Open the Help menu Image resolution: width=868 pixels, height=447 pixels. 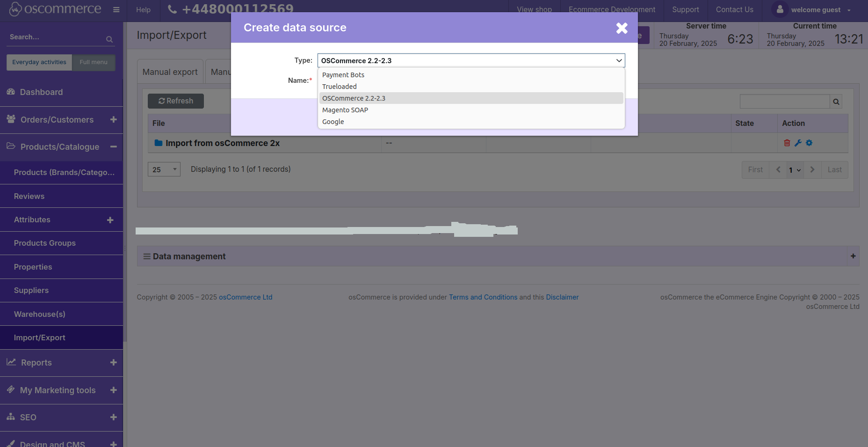143,10
